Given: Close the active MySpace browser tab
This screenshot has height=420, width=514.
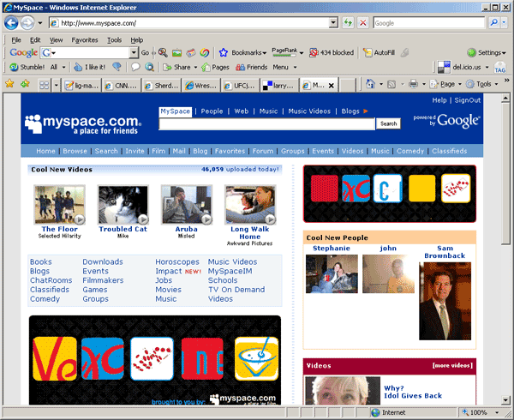Looking at the screenshot, I should coord(331,86).
